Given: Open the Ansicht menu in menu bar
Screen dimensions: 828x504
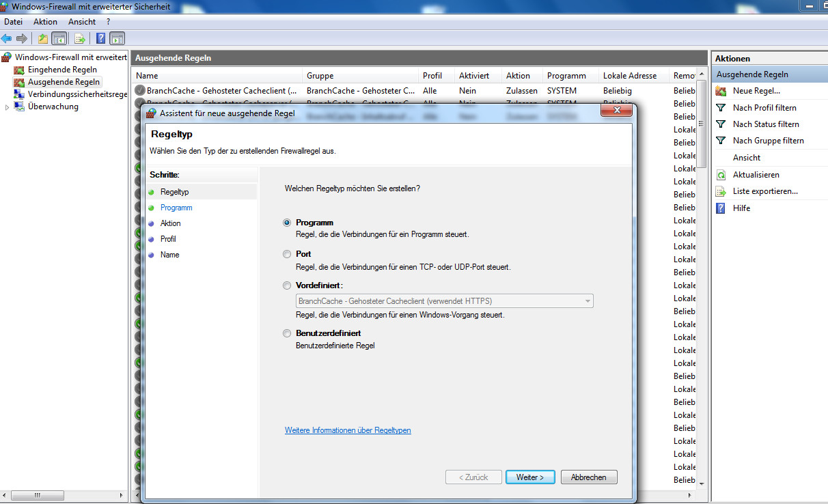Looking at the screenshot, I should (82, 22).
